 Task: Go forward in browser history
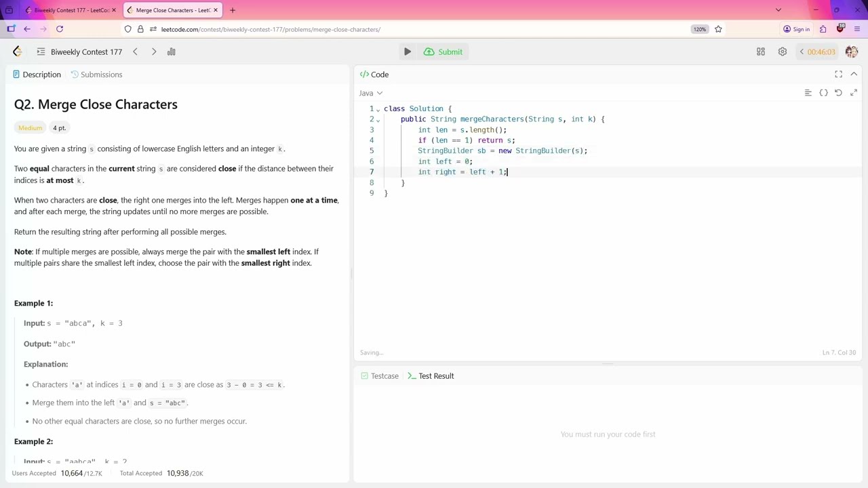pos(43,29)
